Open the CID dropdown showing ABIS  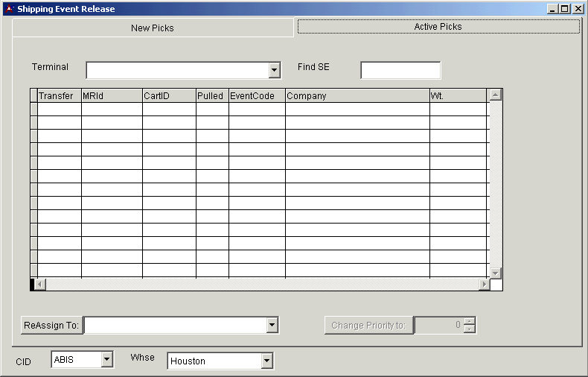point(106,360)
